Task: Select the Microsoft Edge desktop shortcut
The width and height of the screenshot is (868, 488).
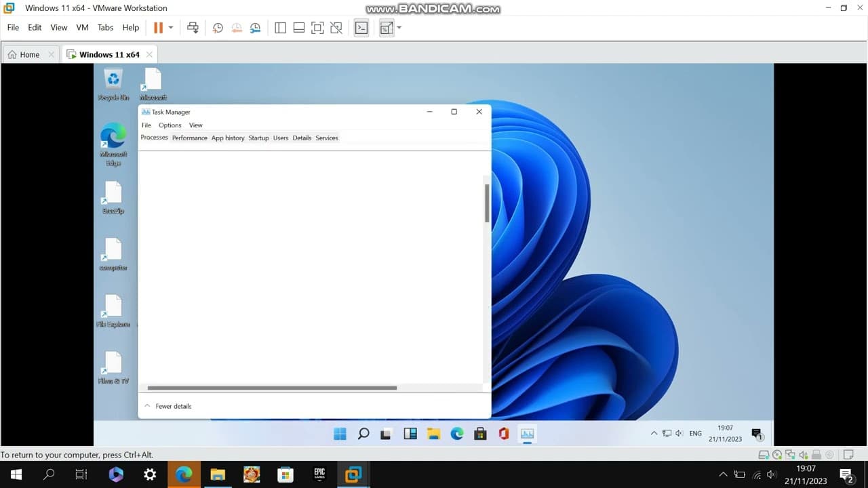Action: [x=113, y=144]
